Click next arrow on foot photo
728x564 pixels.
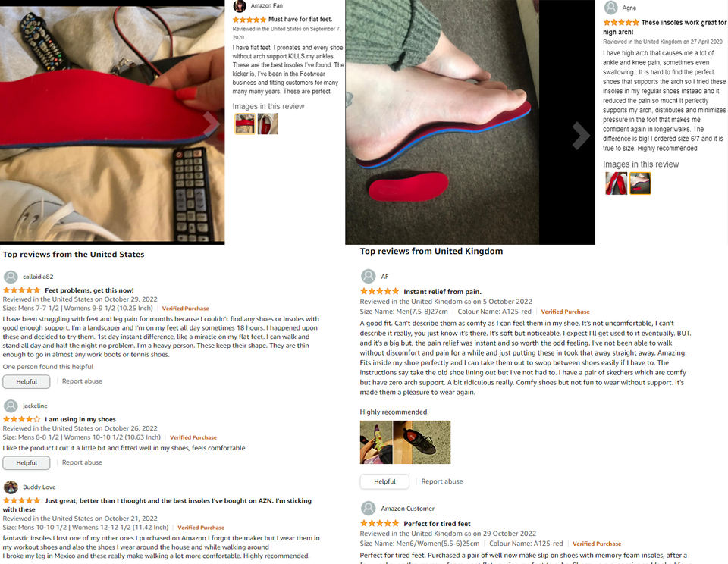click(580, 136)
